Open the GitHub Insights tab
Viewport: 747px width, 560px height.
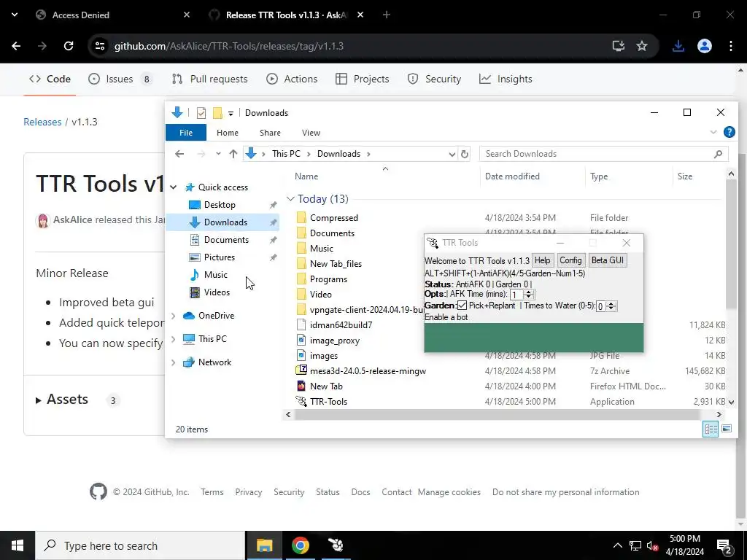(506, 79)
